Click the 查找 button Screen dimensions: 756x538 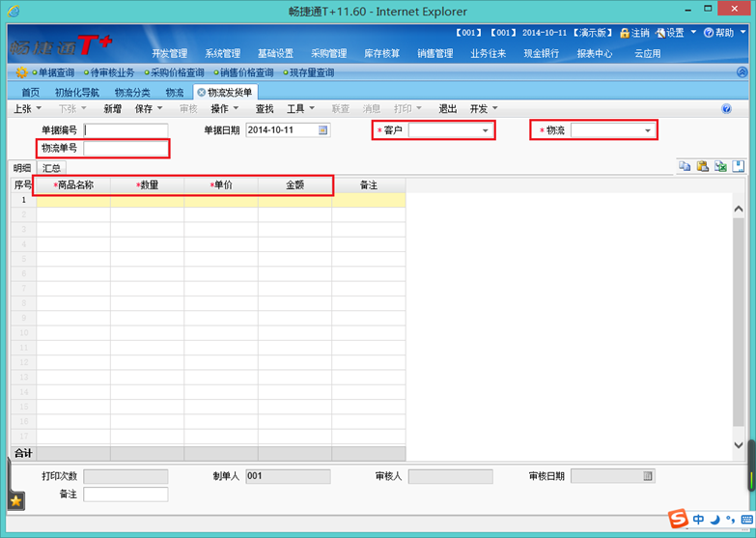(x=265, y=109)
